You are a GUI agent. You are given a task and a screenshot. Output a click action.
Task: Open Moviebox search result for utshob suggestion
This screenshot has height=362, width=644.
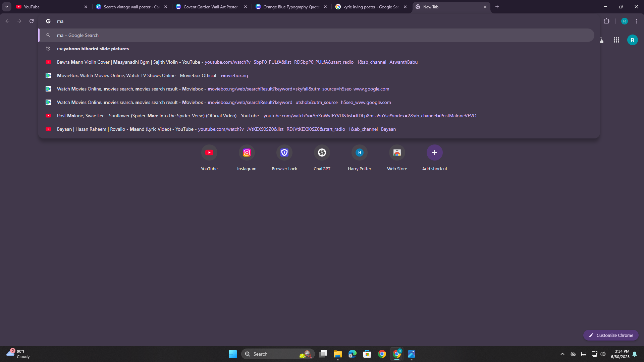(316, 102)
